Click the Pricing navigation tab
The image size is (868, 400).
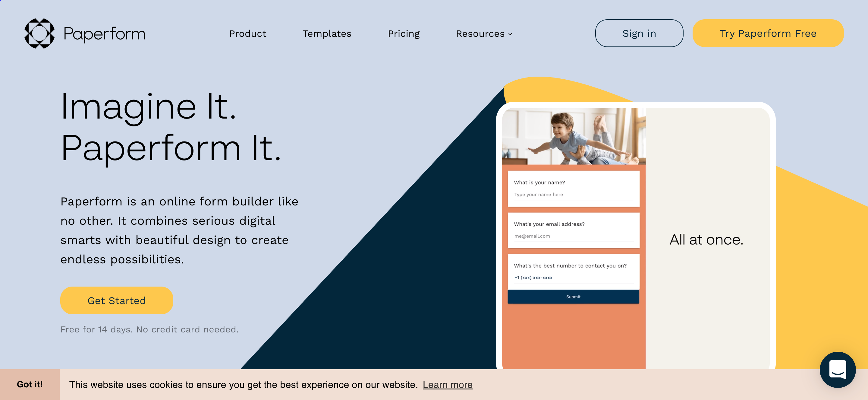point(404,33)
